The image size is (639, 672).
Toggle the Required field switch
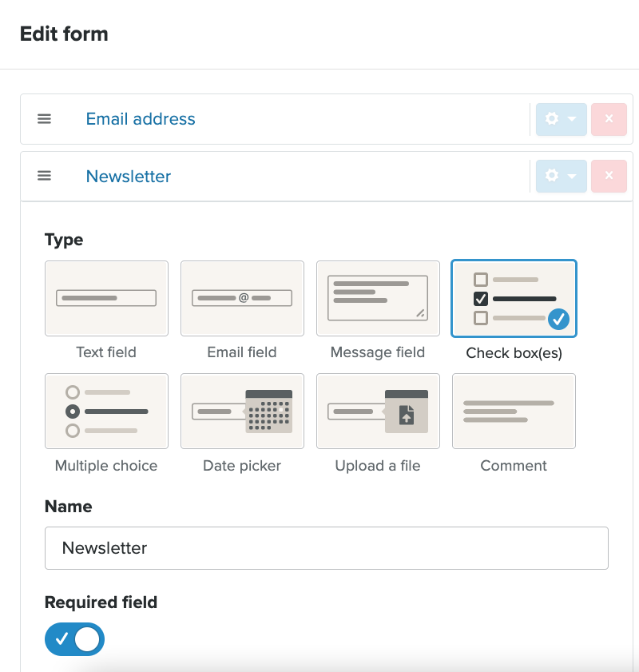point(74,639)
